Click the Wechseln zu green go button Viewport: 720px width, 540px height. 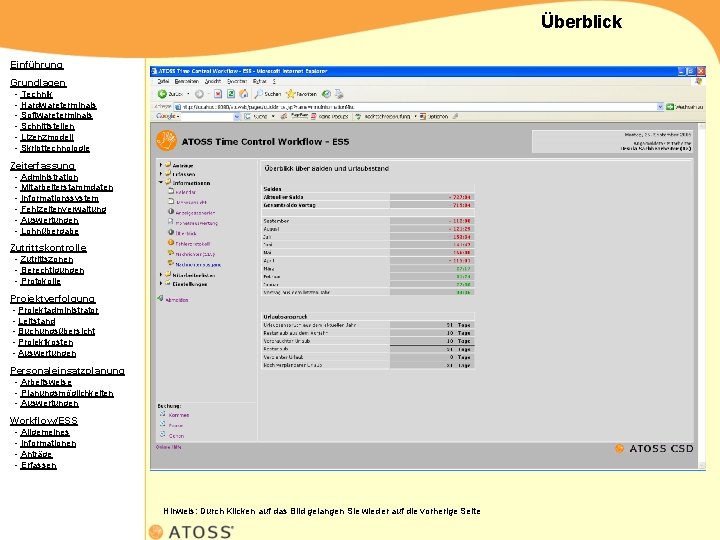coord(684,107)
